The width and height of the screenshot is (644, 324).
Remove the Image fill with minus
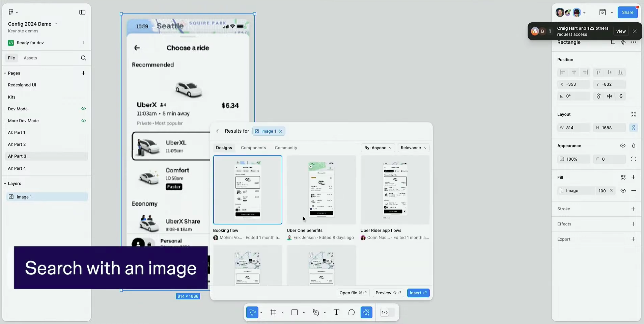tap(634, 191)
